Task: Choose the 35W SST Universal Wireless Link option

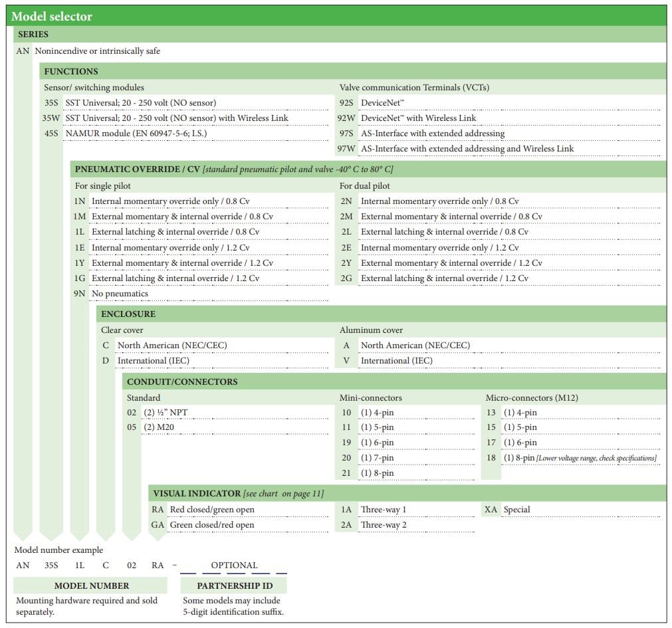Action: click(176, 118)
